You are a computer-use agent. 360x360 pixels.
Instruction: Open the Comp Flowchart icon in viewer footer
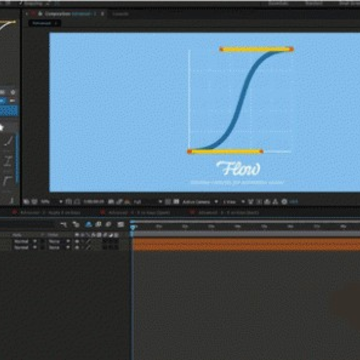click(x=275, y=202)
